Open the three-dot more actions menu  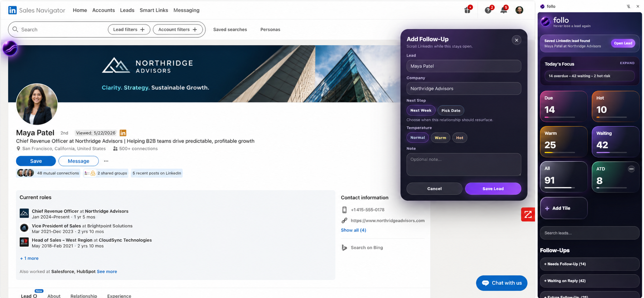coord(106,161)
